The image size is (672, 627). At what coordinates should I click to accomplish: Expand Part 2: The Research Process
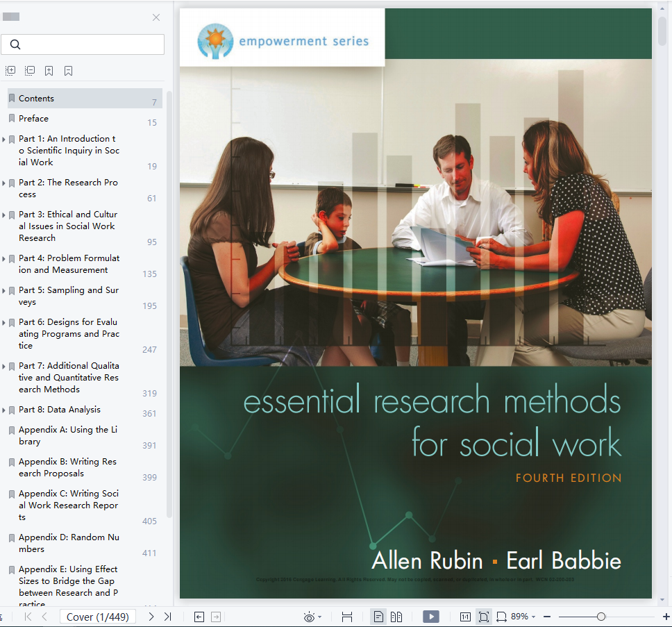[x=4, y=183]
